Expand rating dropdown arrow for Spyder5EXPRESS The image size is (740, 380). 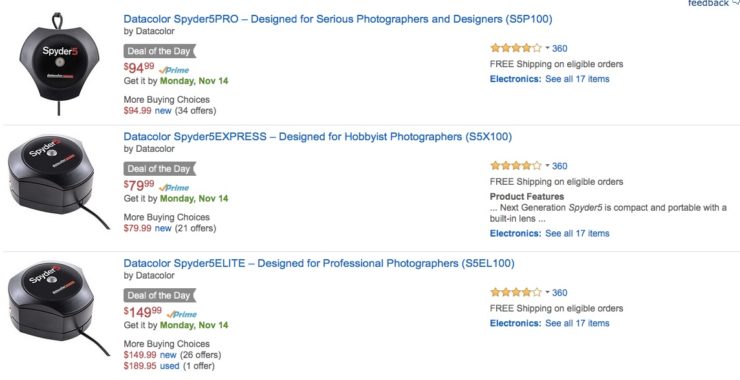(547, 166)
